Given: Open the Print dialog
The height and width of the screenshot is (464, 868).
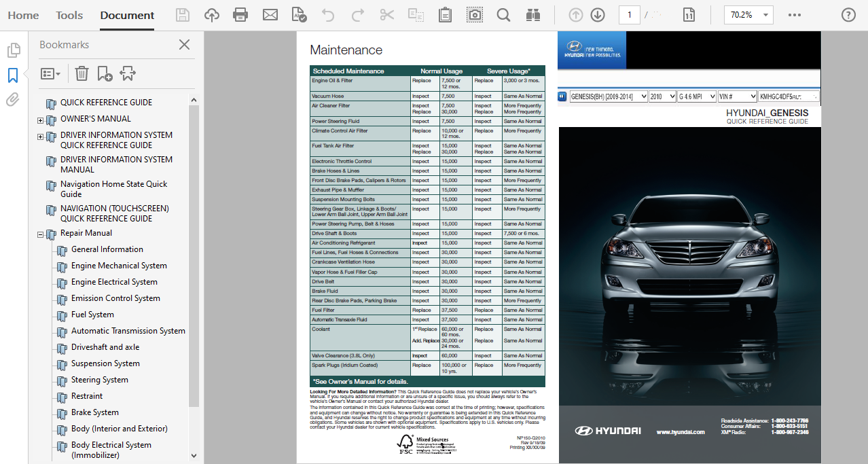Looking at the screenshot, I should tap(240, 14).
